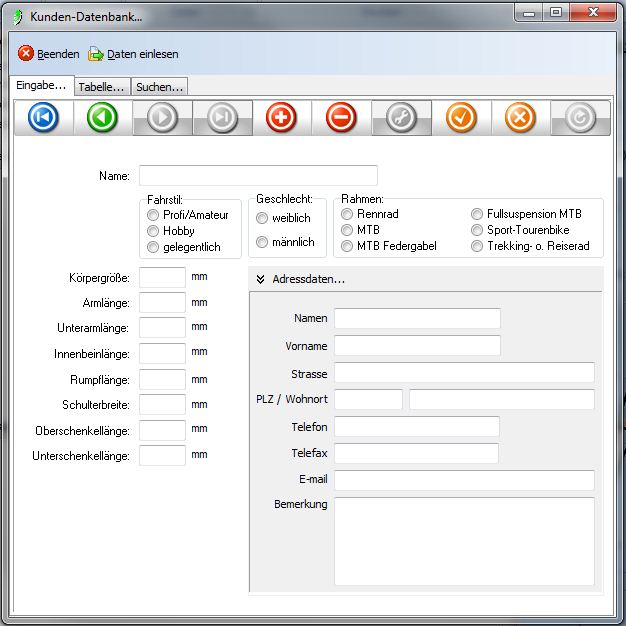The width and height of the screenshot is (626, 626).
Task: Click the Körpergröße input field
Action: click(162, 277)
